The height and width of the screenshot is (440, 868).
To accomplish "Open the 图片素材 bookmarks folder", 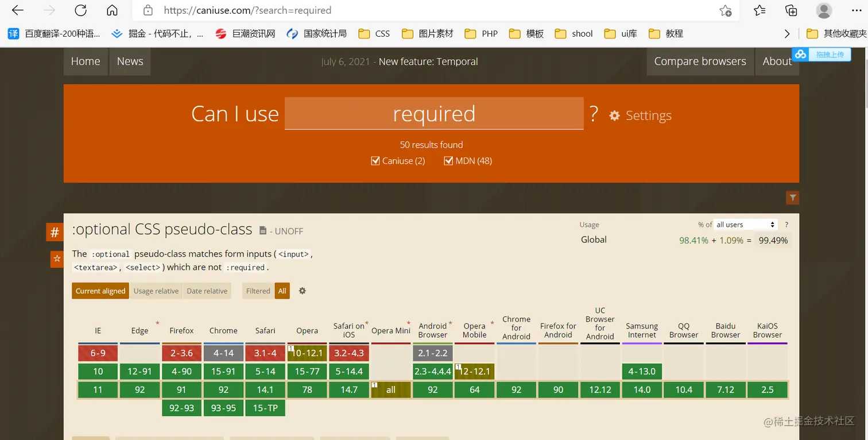I will pos(428,33).
